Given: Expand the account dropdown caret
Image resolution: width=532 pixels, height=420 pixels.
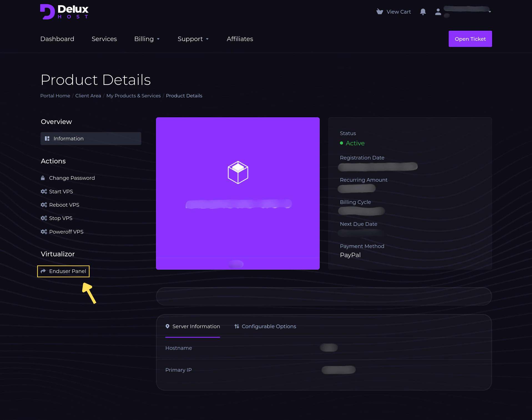Looking at the screenshot, I should coord(490,12).
